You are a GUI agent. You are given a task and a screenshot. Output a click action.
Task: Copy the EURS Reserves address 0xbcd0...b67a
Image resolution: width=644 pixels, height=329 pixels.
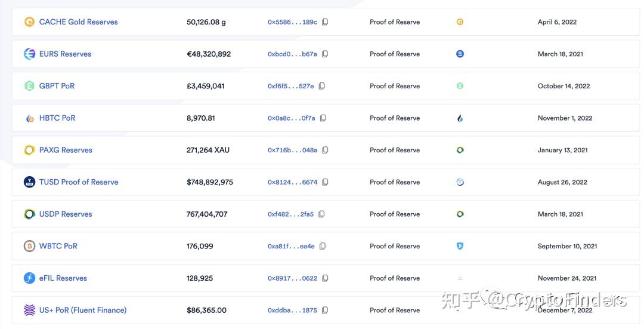[x=325, y=54]
